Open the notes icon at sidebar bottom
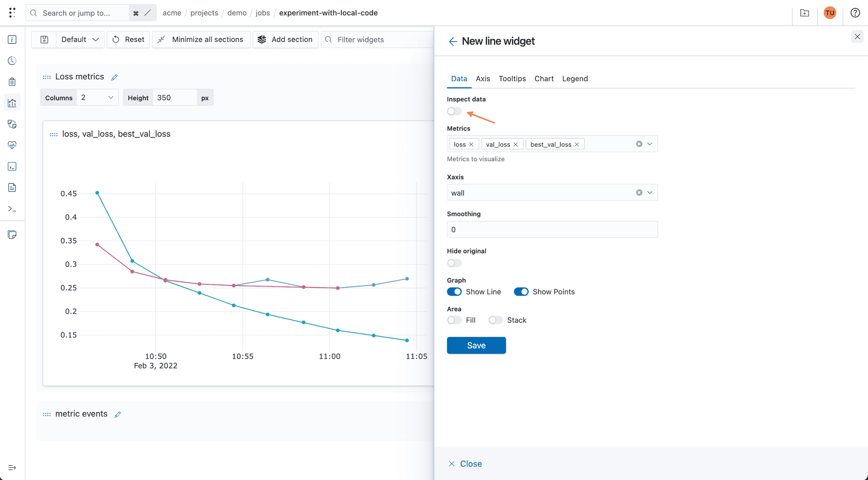Viewport: 868px width, 480px height. [12, 235]
